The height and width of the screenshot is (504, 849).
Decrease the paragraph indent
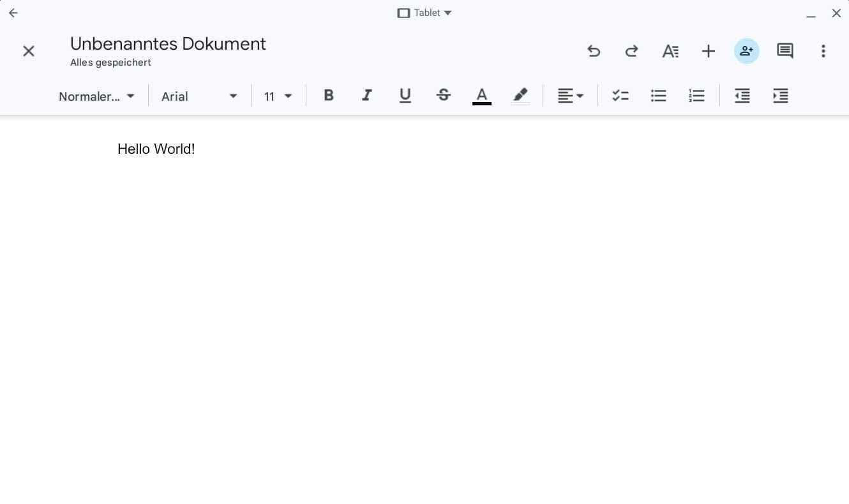point(742,96)
